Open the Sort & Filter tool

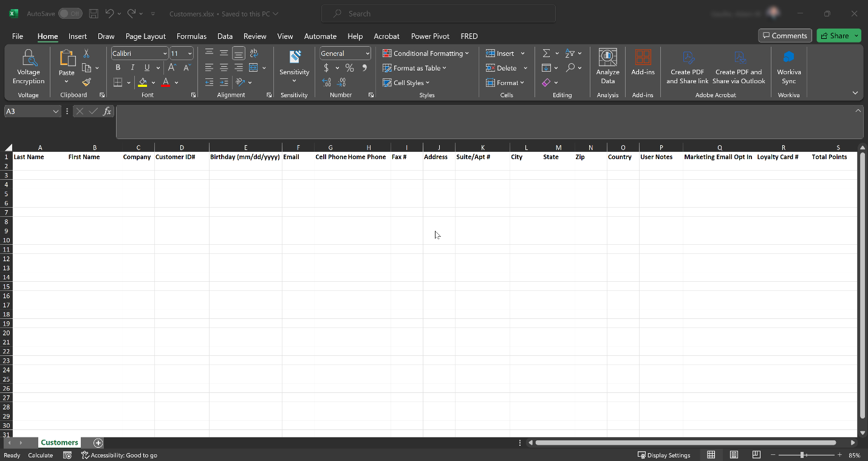click(x=570, y=53)
